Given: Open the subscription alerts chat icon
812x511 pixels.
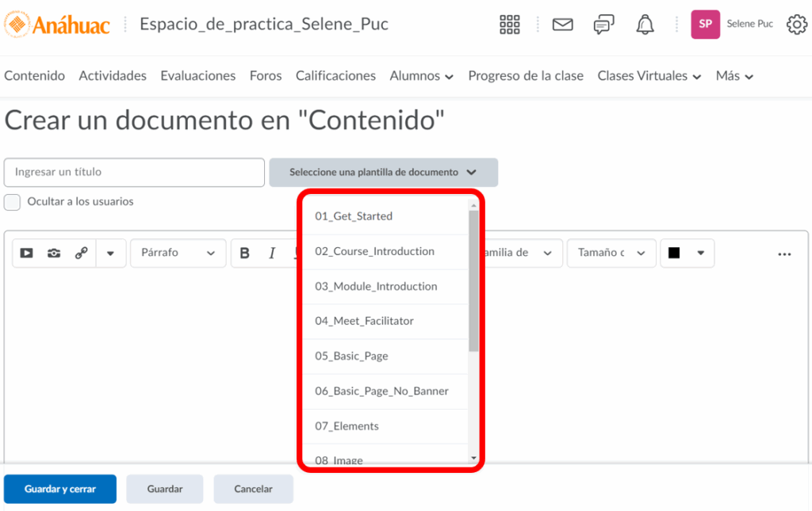Looking at the screenshot, I should (603, 25).
